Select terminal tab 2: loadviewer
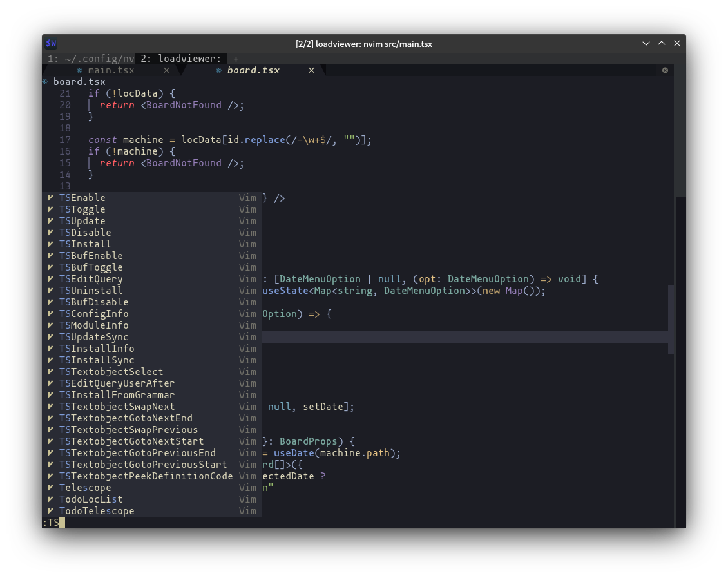 (x=180, y=59)
